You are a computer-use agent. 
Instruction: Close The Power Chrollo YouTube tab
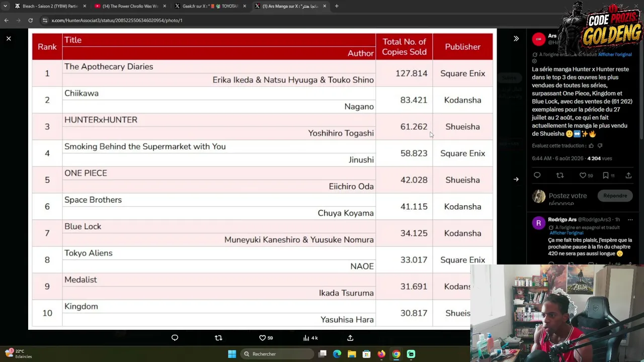click(x=165, y=6)
